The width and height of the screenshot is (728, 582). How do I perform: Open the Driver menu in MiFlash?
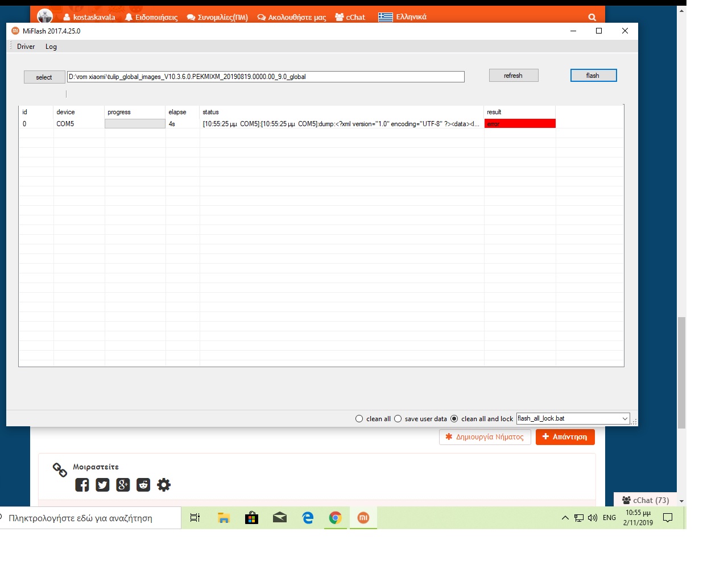pos(26,47)
